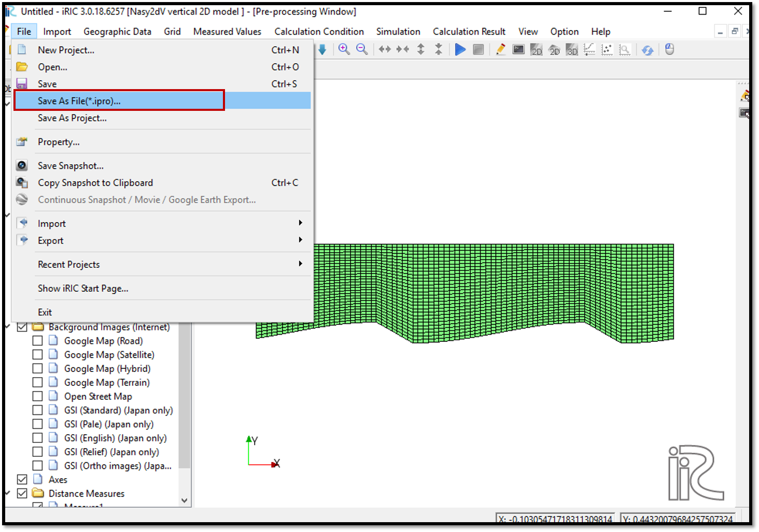Click the vertical expand arrows icon
The height and width of the screenshot is (532, 759).
click(421, 49)
